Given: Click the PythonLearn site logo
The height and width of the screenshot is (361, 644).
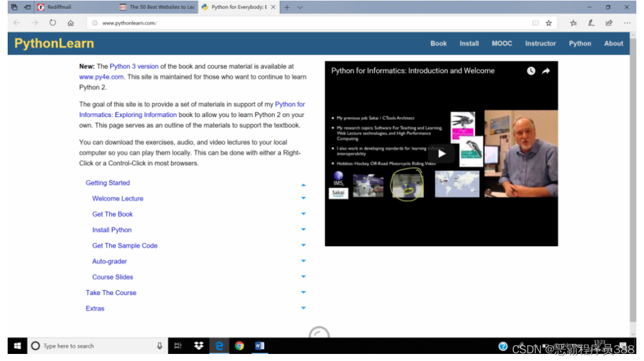Looking at the screenshot, I should [54, 44].
